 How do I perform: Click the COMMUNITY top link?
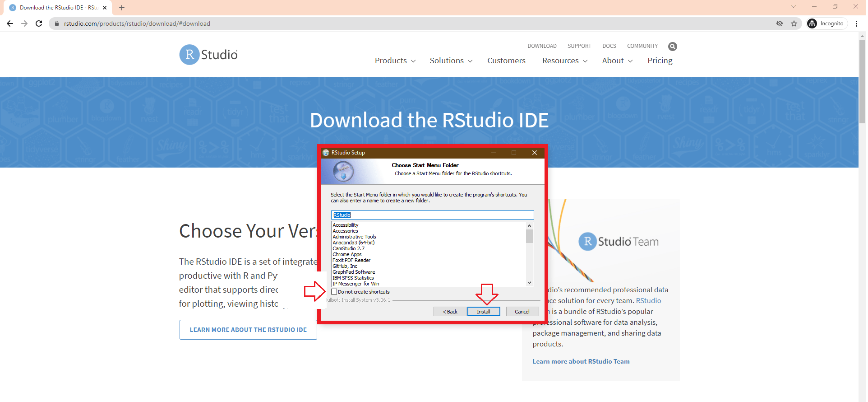click(642, 46)
